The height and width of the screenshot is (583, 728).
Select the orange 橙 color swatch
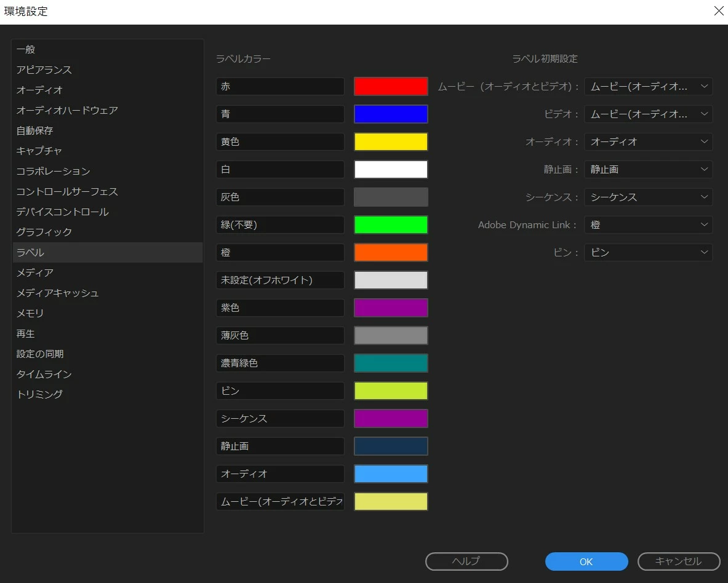[391, 252]
